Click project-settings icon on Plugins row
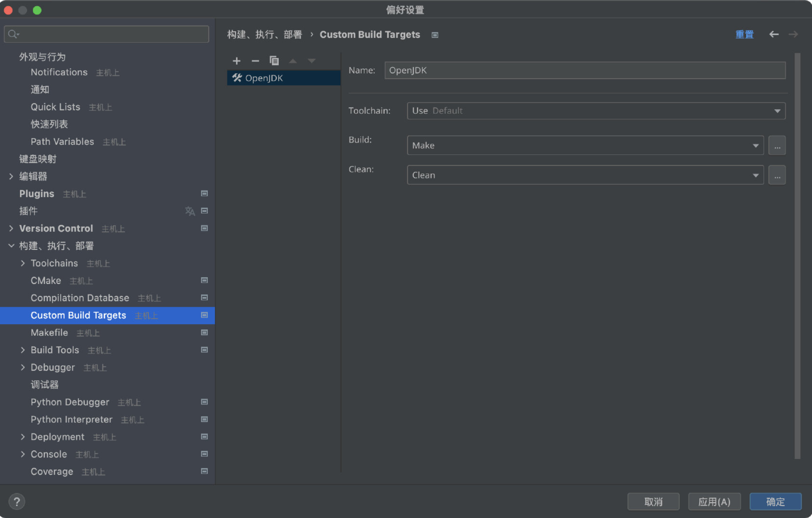The width and height of the screenshot is (812, 518). (204, 193)
